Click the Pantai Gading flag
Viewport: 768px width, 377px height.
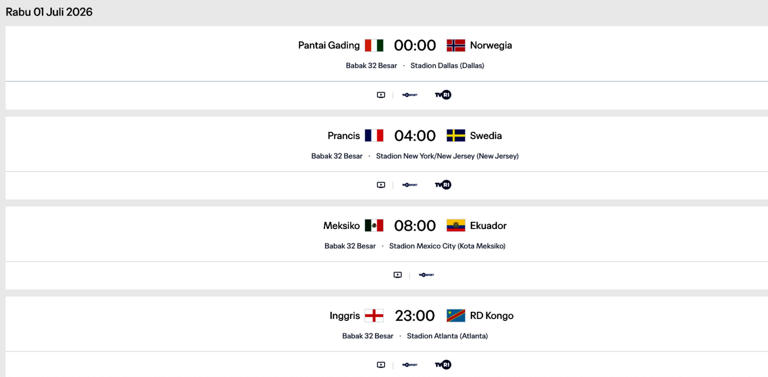374,46
